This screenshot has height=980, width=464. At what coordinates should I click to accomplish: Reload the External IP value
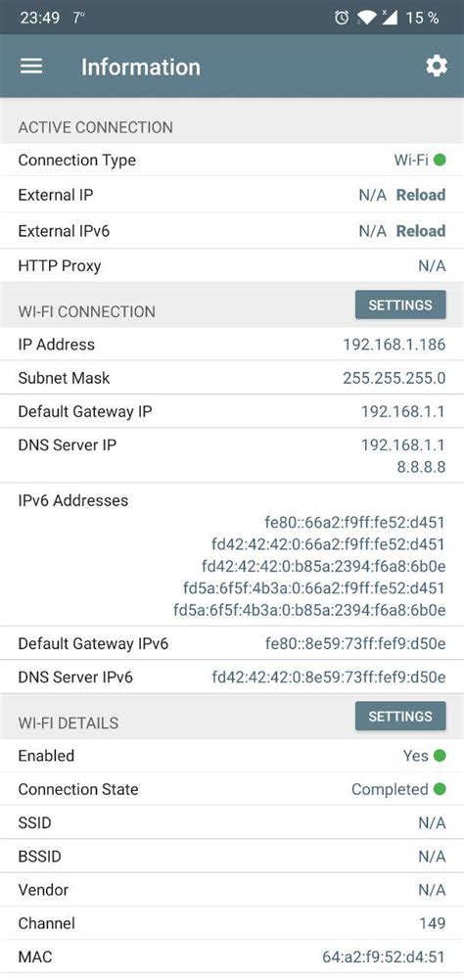421,195
